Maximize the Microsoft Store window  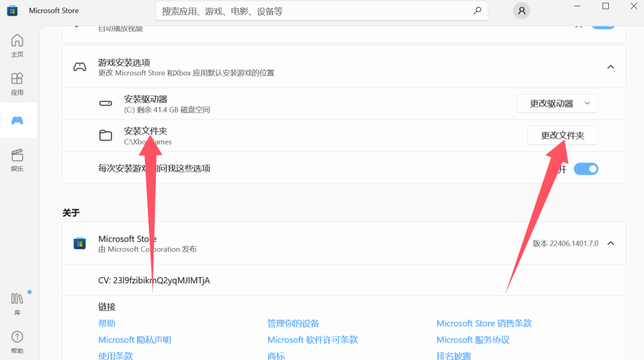click(606, 6)
